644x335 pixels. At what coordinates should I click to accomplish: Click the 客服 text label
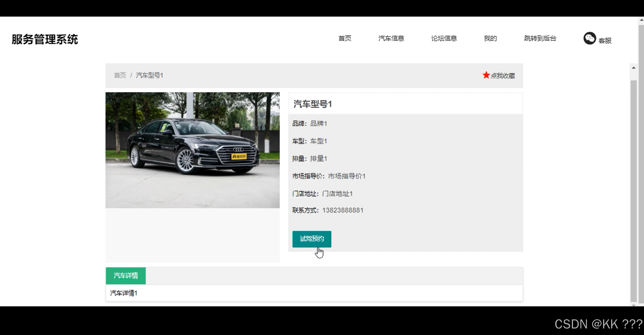pyautogui.click(x=605, y=40)
